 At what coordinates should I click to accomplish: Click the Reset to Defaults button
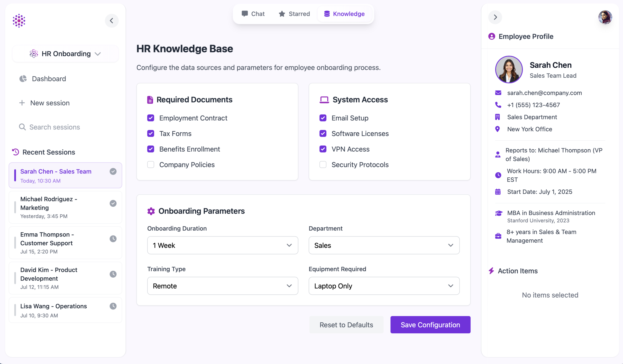(x=346, y=325)
